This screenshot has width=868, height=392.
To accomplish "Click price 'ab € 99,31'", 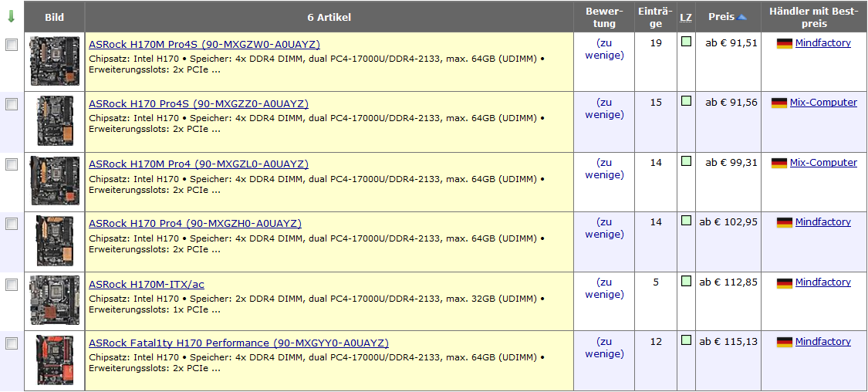I will (731, 162).
